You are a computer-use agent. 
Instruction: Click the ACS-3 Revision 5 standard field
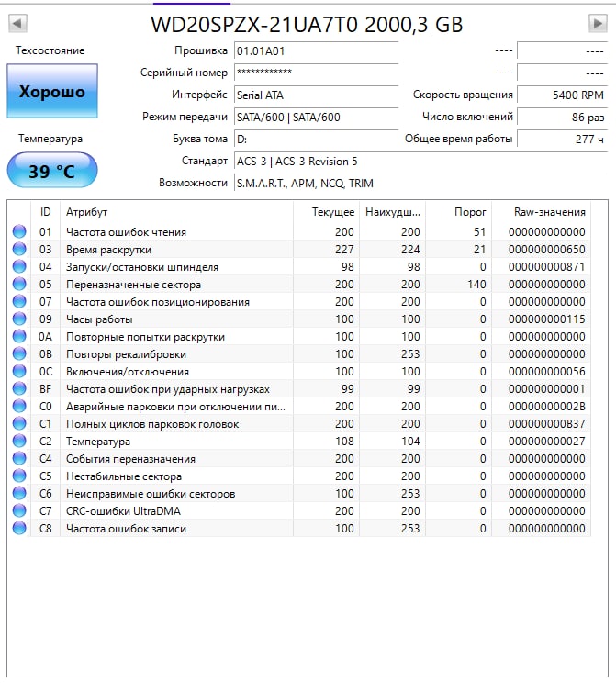click(420, 162)
